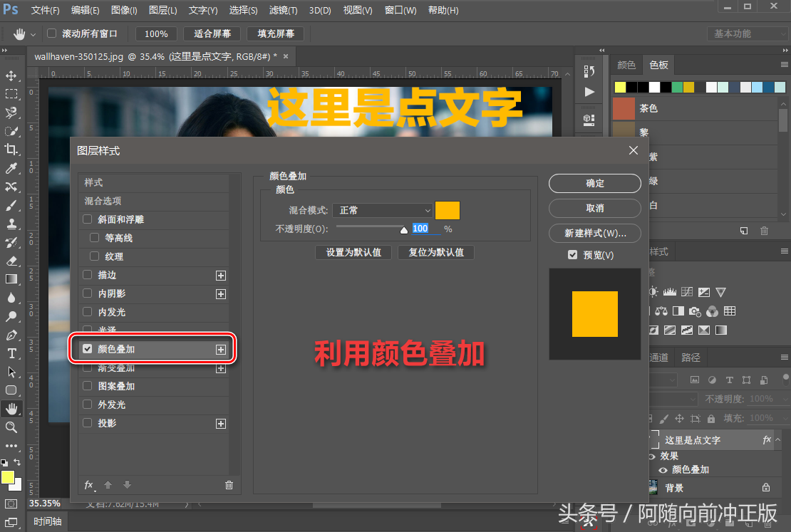Open the 基本功能 workspace dropdown
Viewport: 791px width, 532px height.
[x=747, y=33]
